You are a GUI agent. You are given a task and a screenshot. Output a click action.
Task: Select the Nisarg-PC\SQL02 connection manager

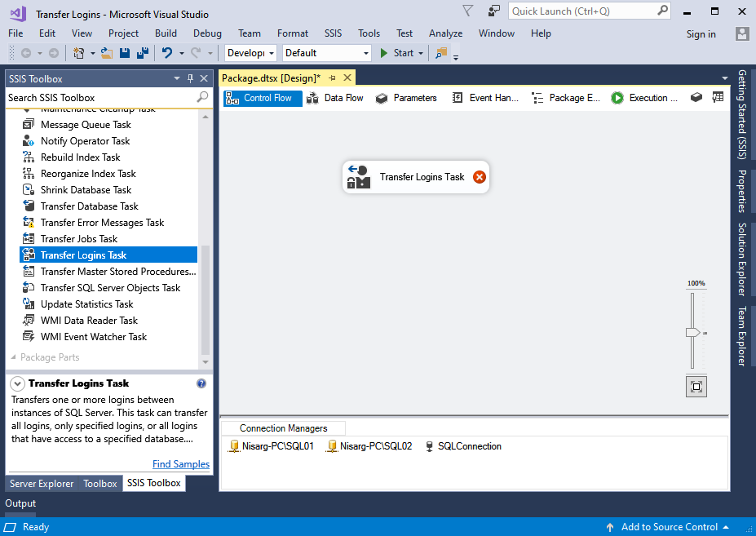click(369, 446)
